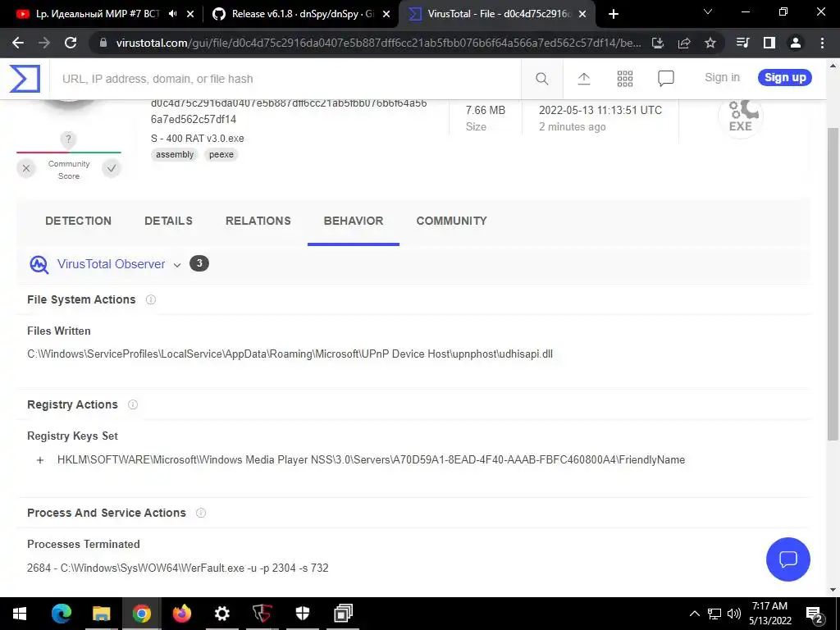Mute the YouTube tab audio icon
Image resolution: width=840 pixels, height=630 pixels.
(x=172, y=14)
